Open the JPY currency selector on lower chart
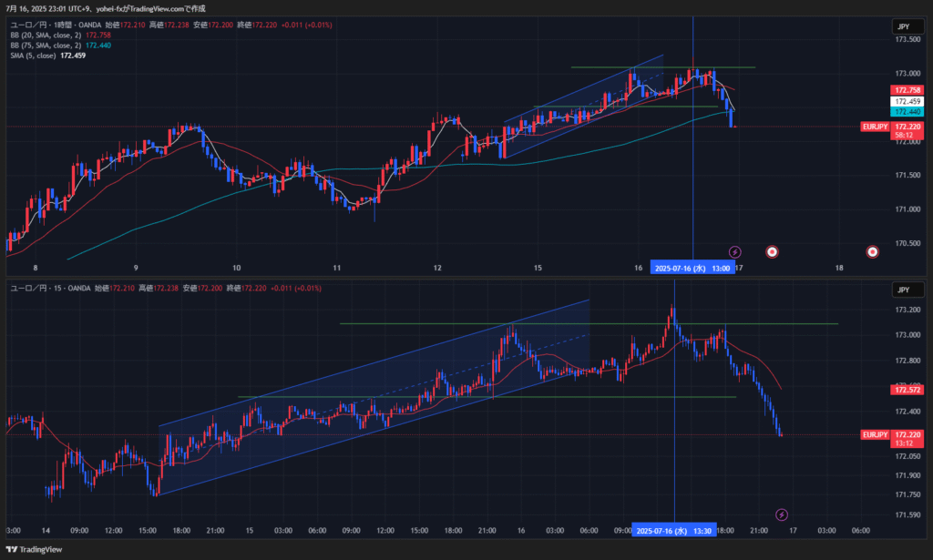Image resolution: width=933 pixels, height=560 pixels. coord(903,290)
